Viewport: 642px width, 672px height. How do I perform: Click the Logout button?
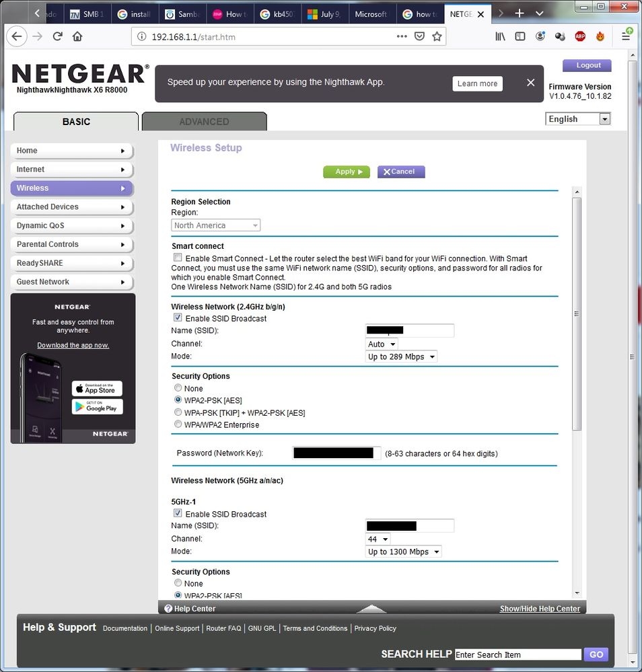pyautogui.click(x=587, y=65)
